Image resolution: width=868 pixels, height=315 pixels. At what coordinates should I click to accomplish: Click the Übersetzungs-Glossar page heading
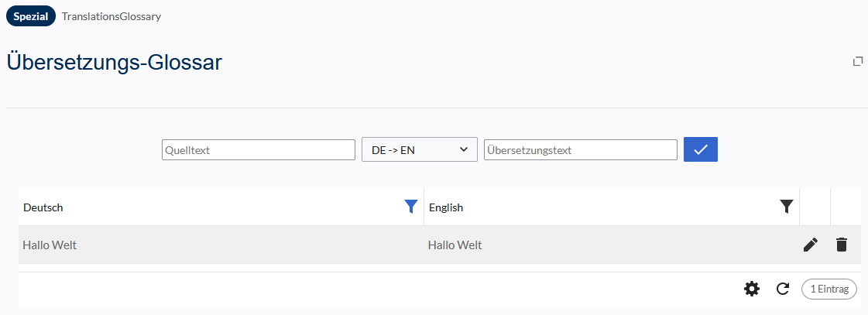pyautogui.click(x=115, y=63)
